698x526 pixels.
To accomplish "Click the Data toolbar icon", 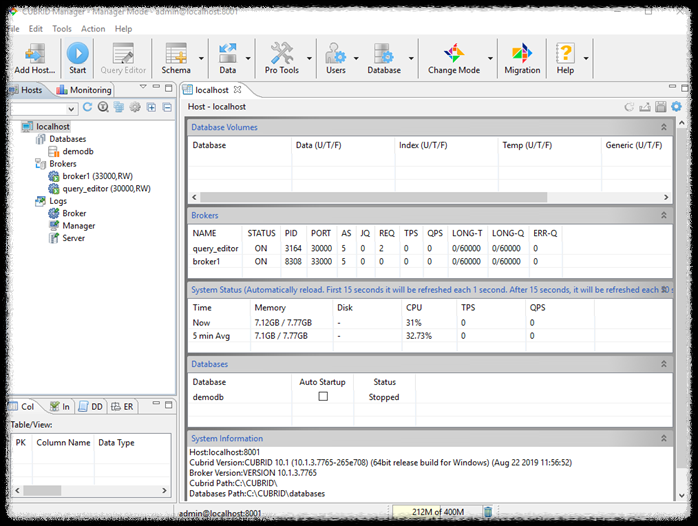I will tap(227, 58).
